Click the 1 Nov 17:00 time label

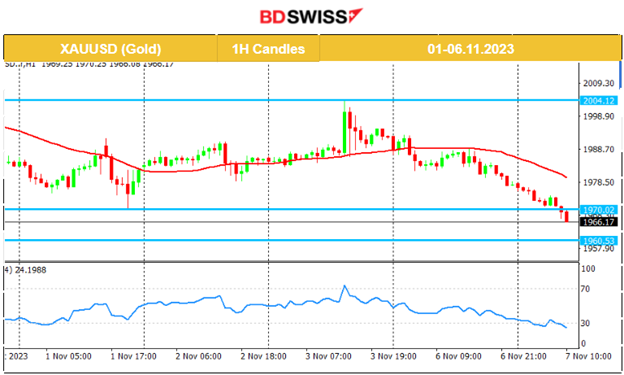tap(133, 356)
